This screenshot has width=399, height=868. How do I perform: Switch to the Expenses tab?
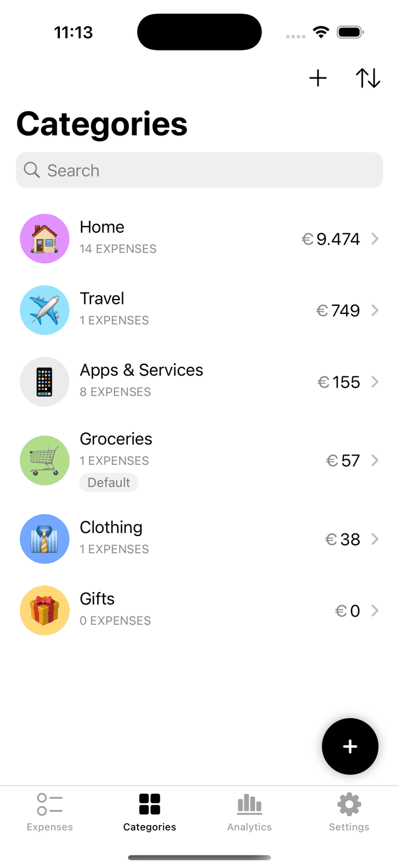pos(49,811)
